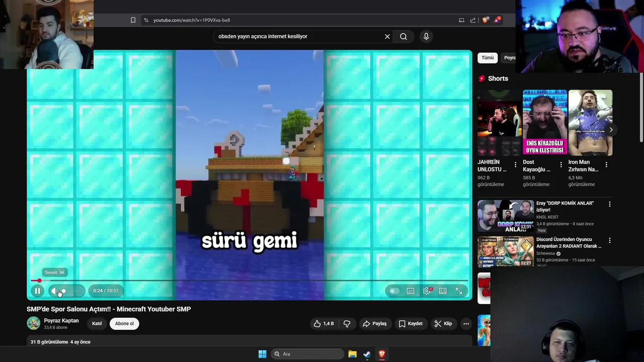Open Brave Shields lion icon
This screenshot has width=644, height=362.
tap(485, 20)
